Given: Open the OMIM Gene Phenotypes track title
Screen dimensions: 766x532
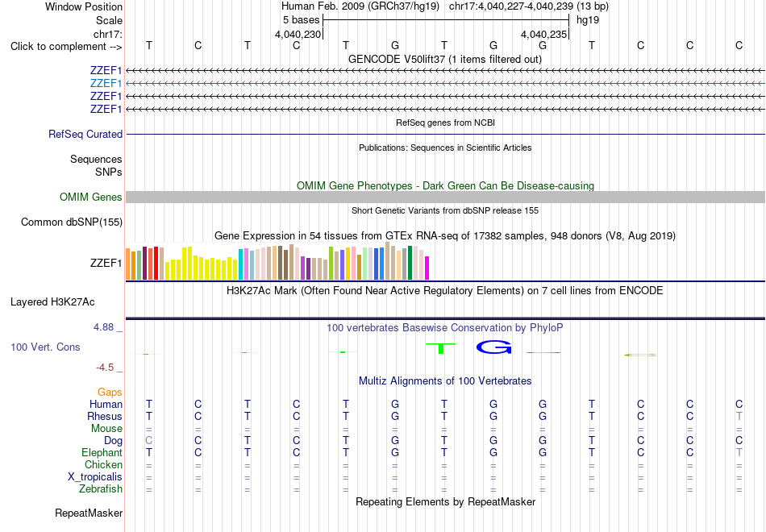Looking at the screenshot, I should tap(445, 185).
